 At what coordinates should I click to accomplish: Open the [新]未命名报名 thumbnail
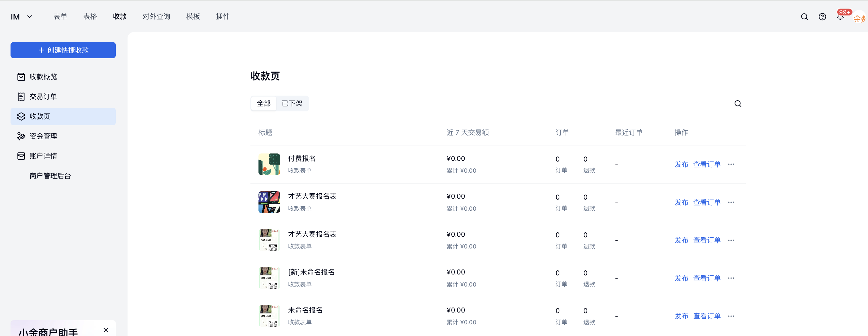coord(269,278)
